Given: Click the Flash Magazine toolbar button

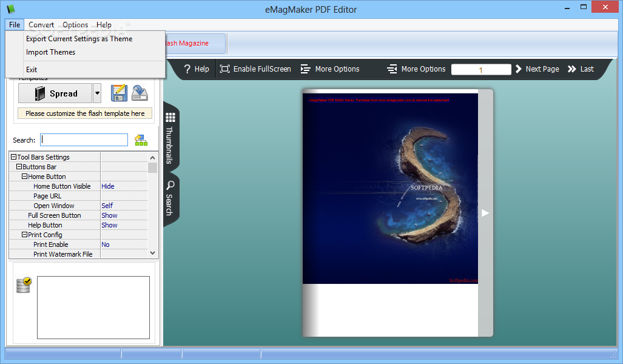Looking at the screenshot, I should (195, 43).
